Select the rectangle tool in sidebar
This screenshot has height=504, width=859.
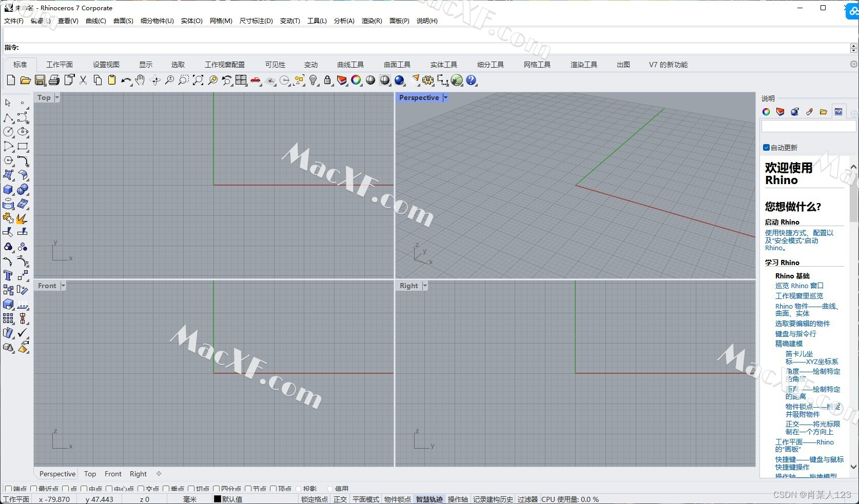click(x=23, y=147)
